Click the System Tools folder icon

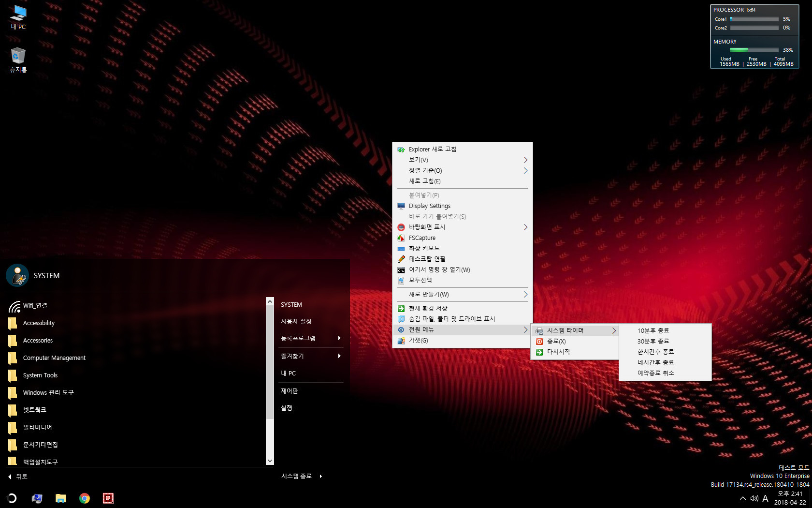pos(13,375)
